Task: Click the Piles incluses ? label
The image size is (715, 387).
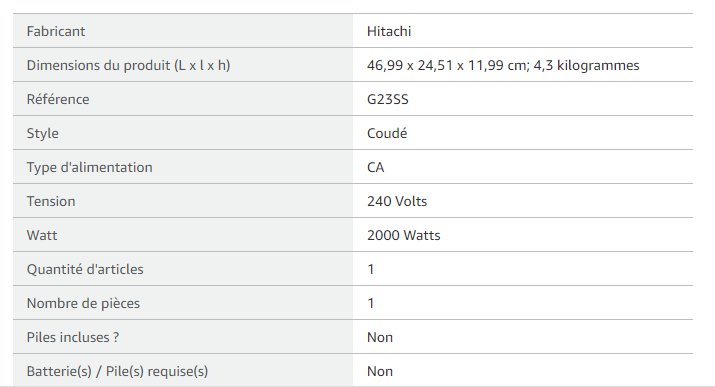Action: pos(73,337)
